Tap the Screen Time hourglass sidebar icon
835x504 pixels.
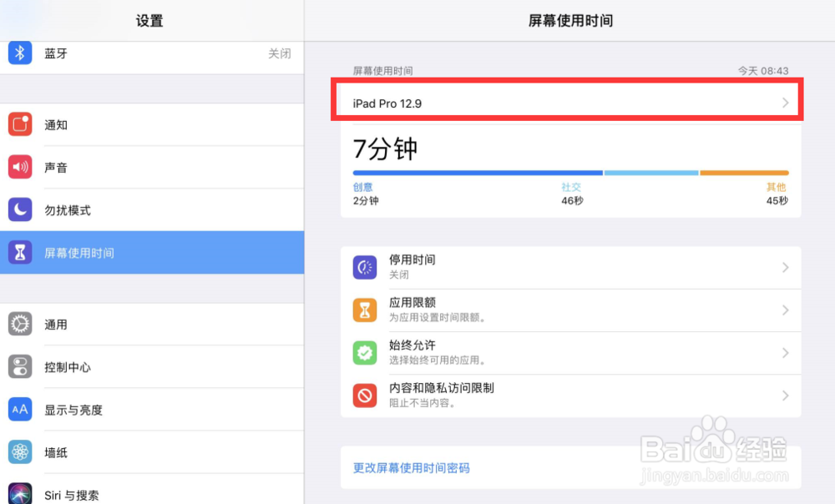click(20, 252)
